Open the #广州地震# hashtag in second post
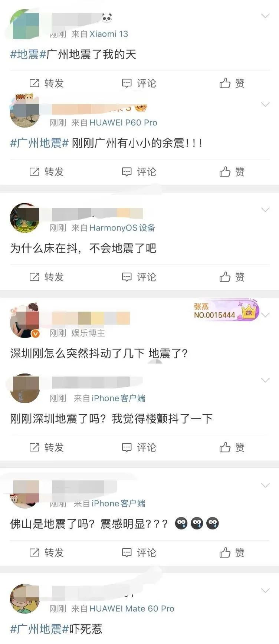Viewport: 279px width, 644px height. point(39,143)
